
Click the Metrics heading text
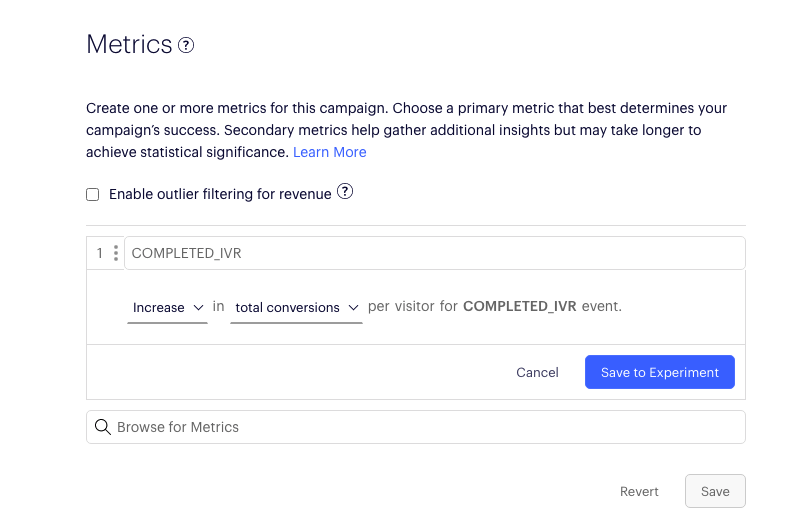coord(129,44)
